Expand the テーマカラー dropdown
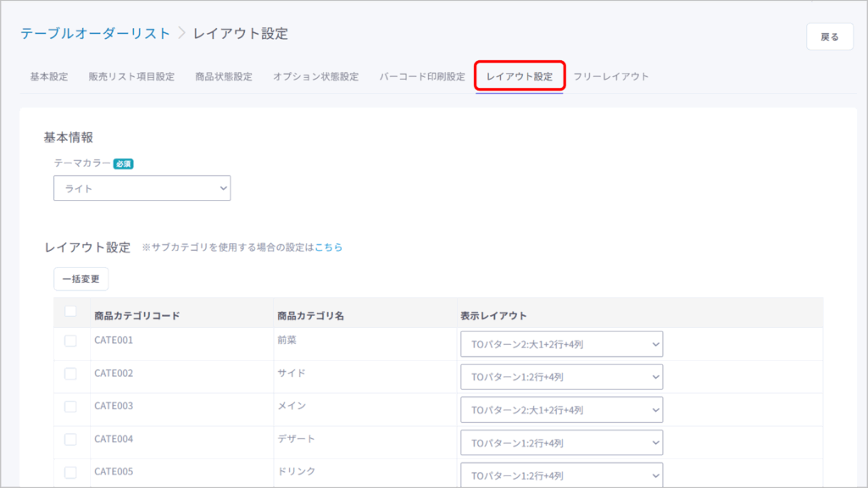The image size is (868, 488). [x=142, y=188]
